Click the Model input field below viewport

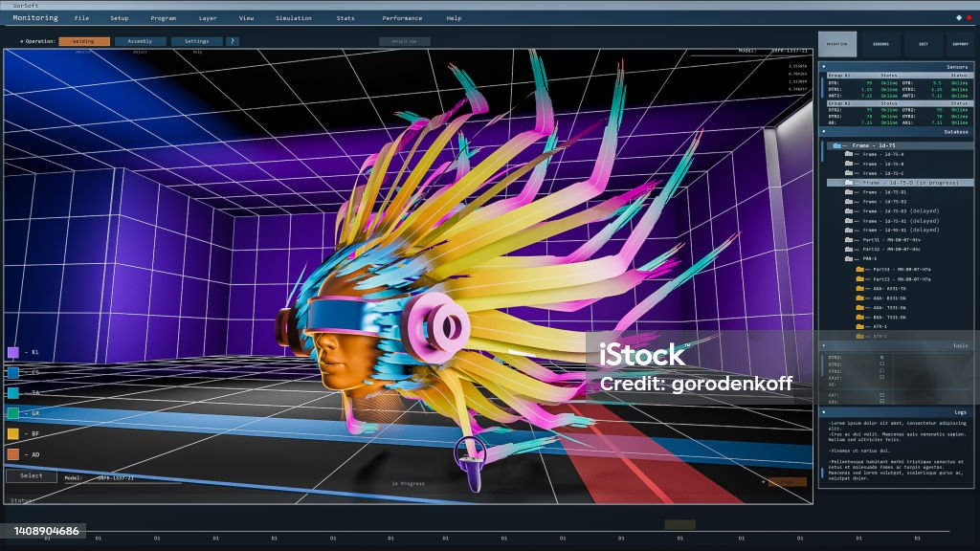point(122,478)
